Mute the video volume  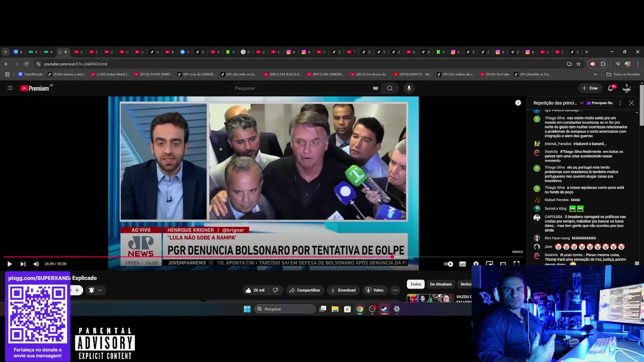[x=36, y=264]
